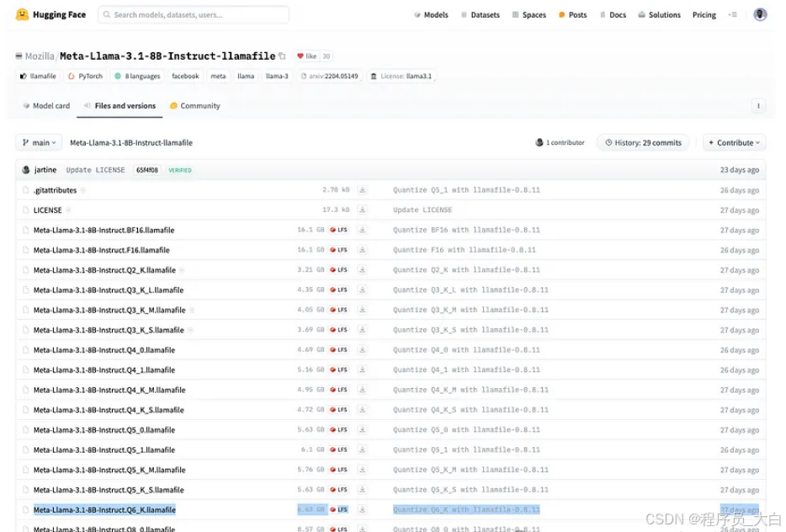Open the extra navigation menu icon
Screen dimensions: 786x532
coord(732,15)
